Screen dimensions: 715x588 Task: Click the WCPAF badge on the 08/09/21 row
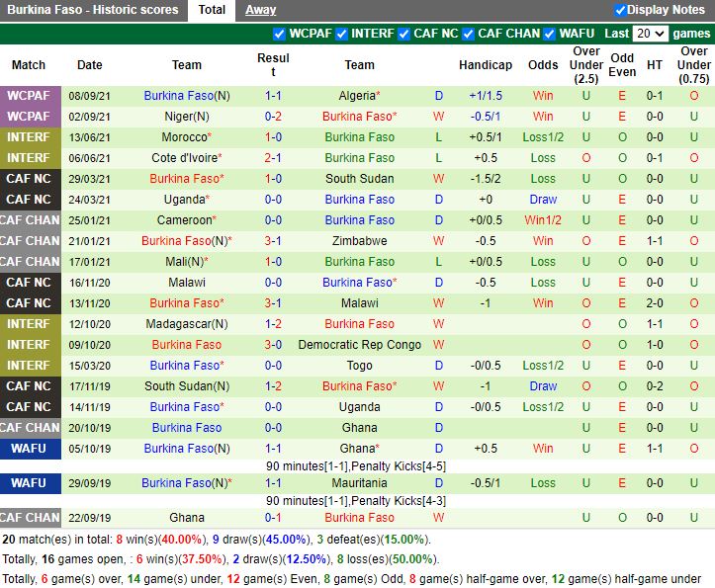(x=29, y=96)
